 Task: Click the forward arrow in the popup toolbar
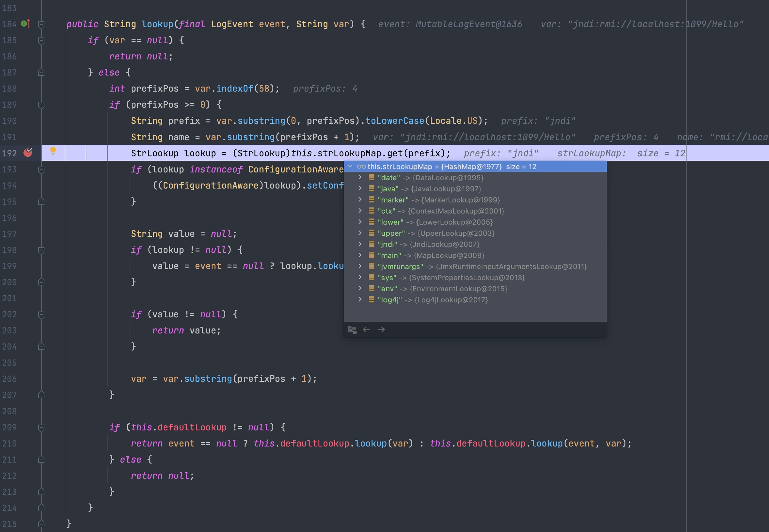[381, 330]
